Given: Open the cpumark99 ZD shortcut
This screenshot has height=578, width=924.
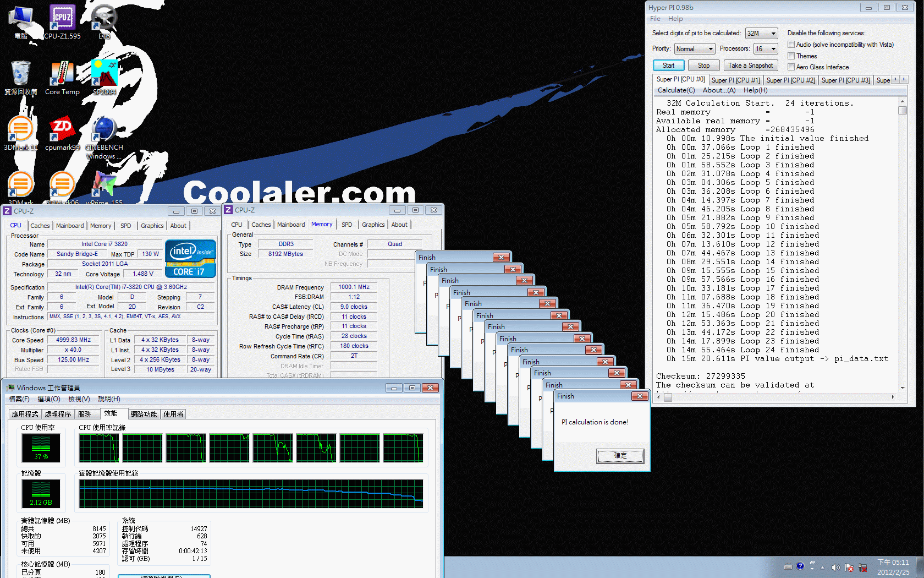Looking at the screenshot, I should coord(62,133).
